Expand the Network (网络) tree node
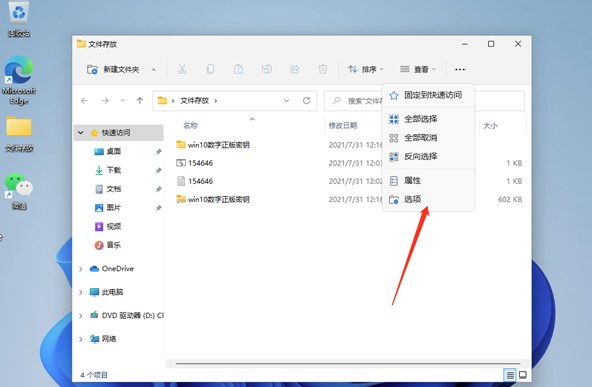The image size is (592, 387). point(80,339)
